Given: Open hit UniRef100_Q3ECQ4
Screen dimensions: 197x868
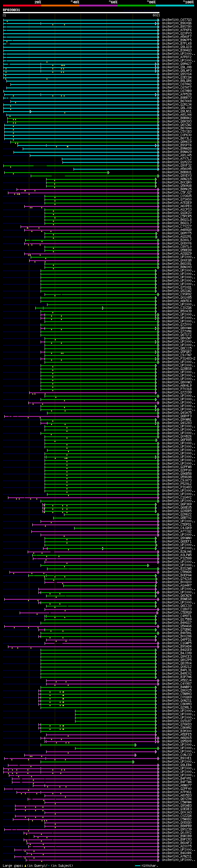Looking at the screenshot, I should 177,78.
